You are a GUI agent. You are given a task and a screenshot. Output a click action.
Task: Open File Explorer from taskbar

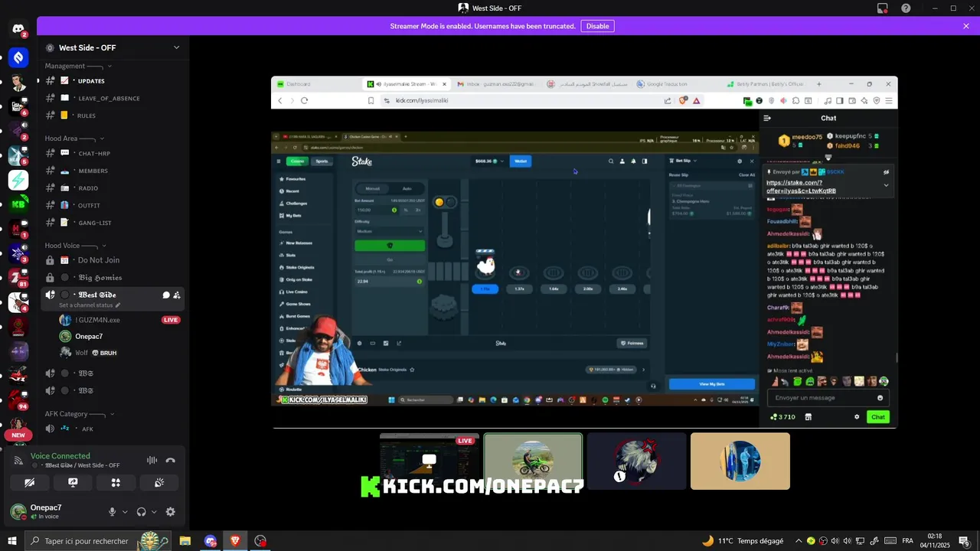pos(185,541)
